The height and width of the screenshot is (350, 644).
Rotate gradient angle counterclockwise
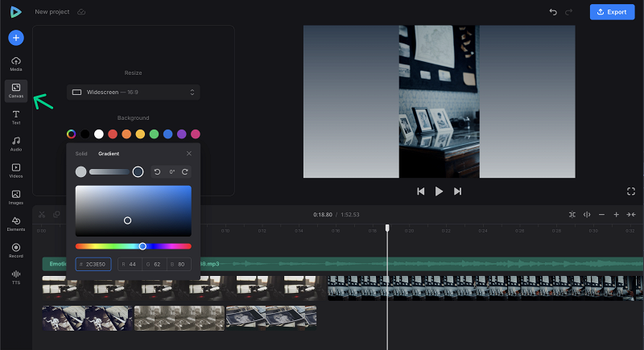[157, 172]
